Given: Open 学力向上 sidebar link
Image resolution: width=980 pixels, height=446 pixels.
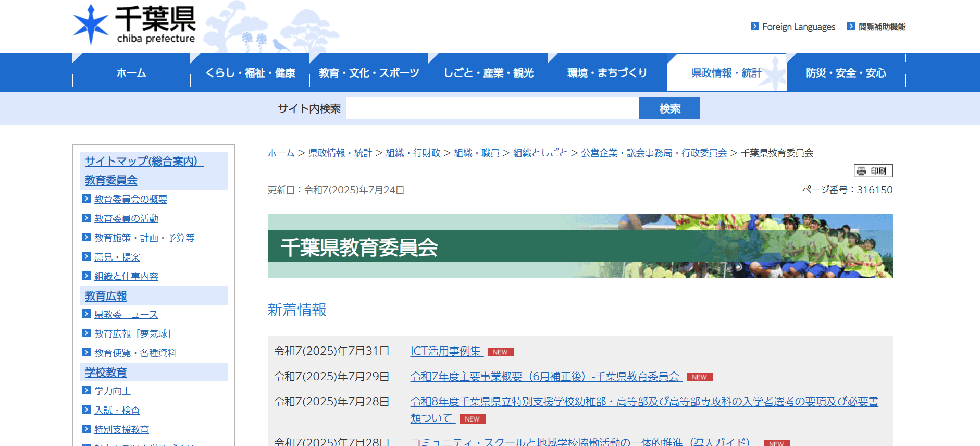Looking at the screenshot, I should point(113,391).
